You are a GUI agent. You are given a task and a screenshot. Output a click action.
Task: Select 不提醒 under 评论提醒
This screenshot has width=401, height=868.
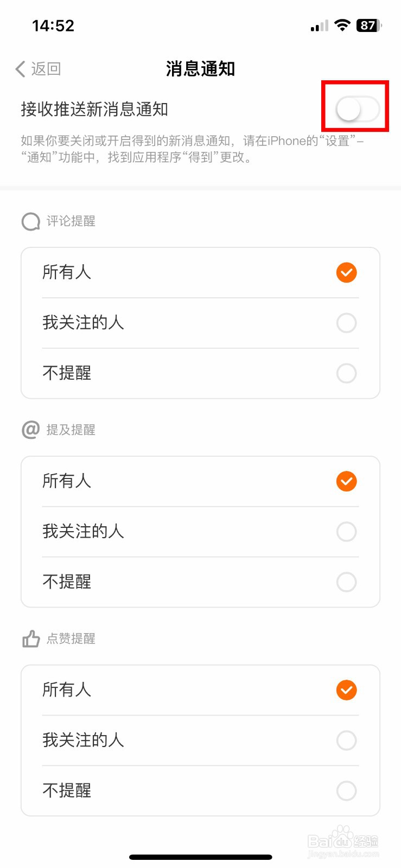(x=346, y=373)
